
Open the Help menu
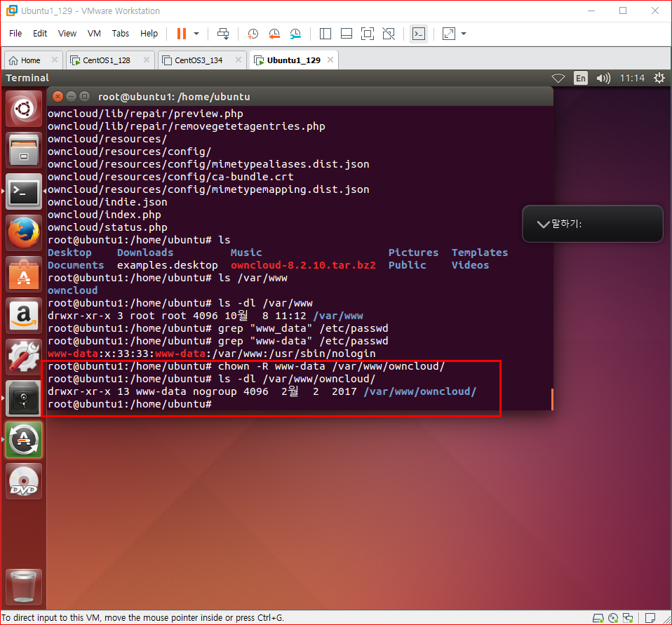tap(149, 34)
